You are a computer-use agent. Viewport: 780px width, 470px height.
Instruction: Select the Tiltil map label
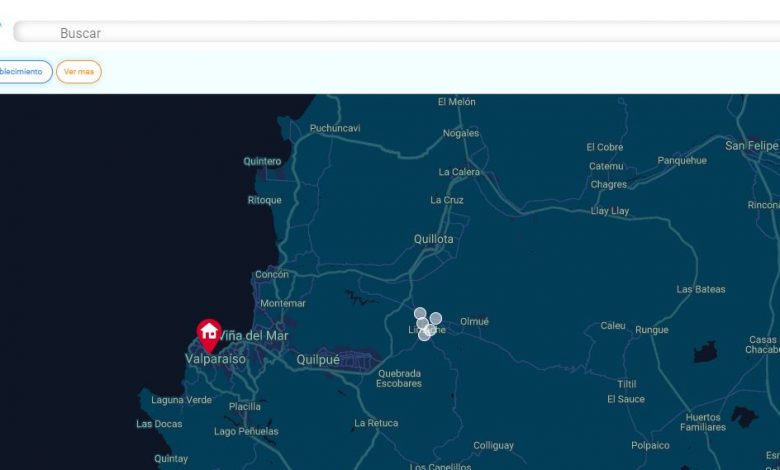626,384
